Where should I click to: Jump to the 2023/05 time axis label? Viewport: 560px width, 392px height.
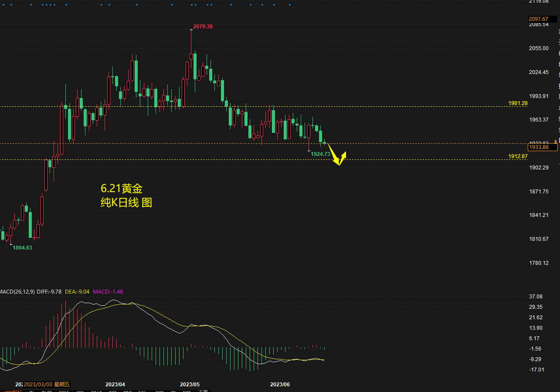190,385
